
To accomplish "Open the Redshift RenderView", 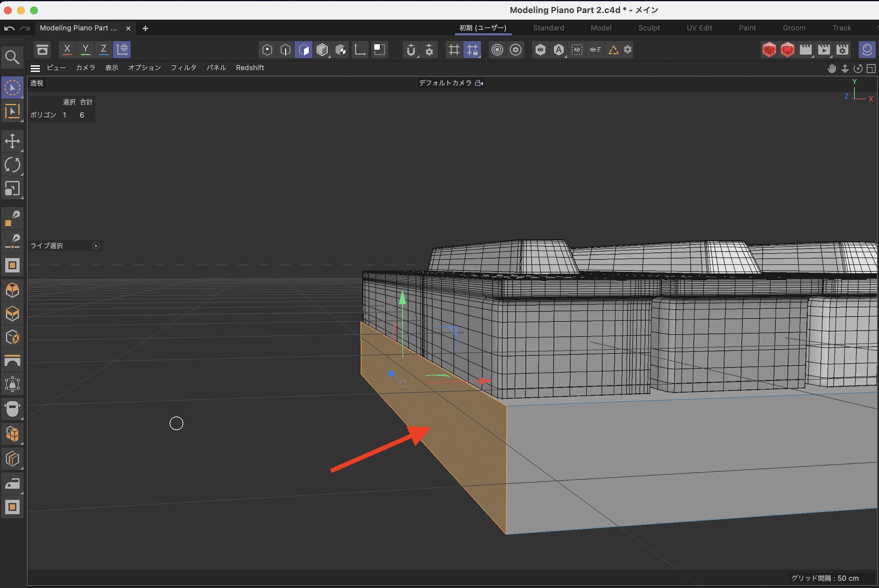I will click(769, 50).
